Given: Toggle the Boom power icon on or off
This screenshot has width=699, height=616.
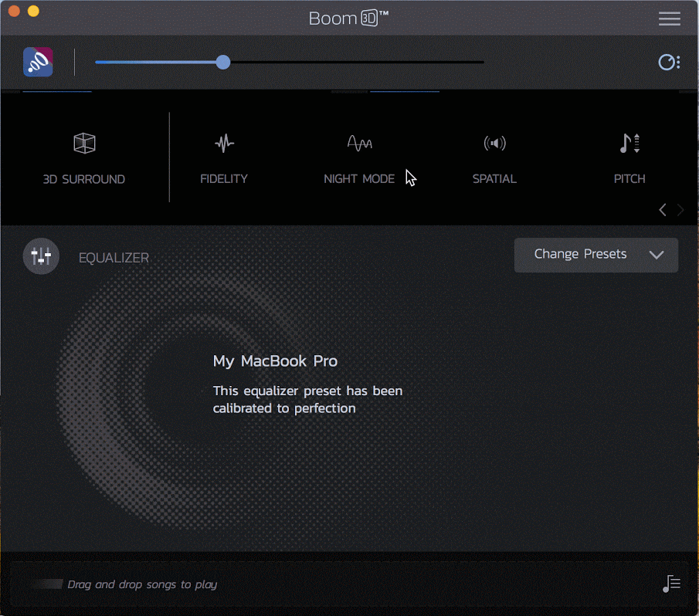Looking at the screenshot, I should 38,62.
